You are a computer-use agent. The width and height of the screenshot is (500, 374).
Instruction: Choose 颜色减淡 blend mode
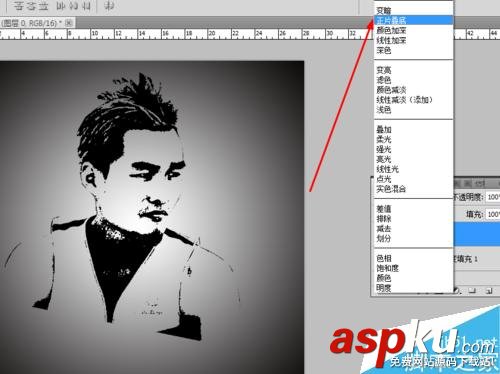coord(413,90)
